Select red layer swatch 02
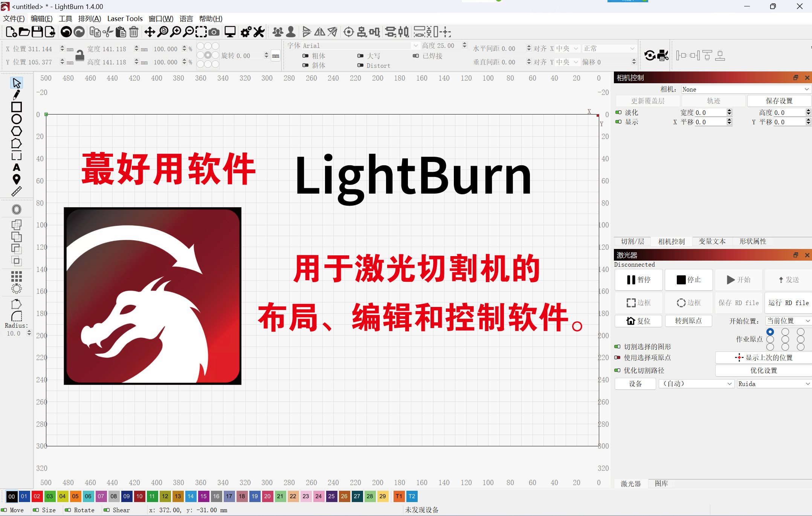The height and width of the screenshot is (516, 812). click(37, 496)
